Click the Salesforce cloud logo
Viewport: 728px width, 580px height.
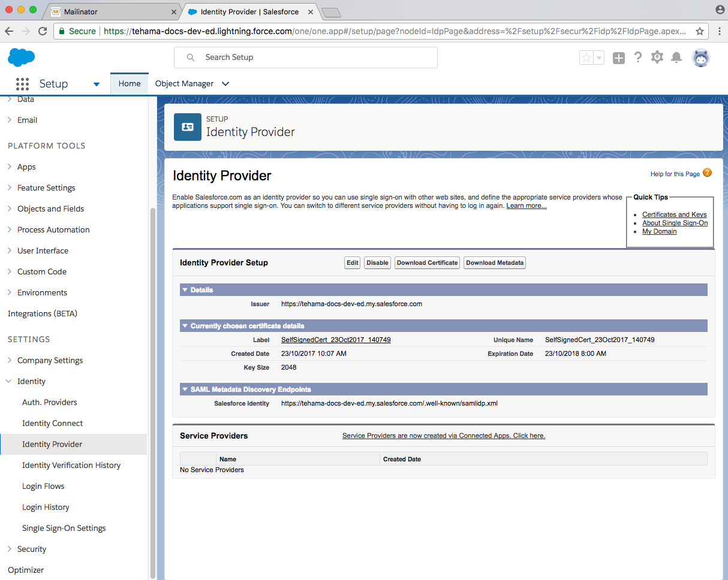pyautogui.click(x=22, y=58)
